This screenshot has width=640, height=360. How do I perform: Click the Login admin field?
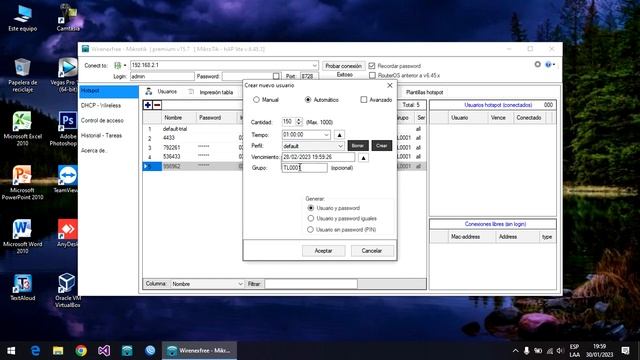coord(162,76)
